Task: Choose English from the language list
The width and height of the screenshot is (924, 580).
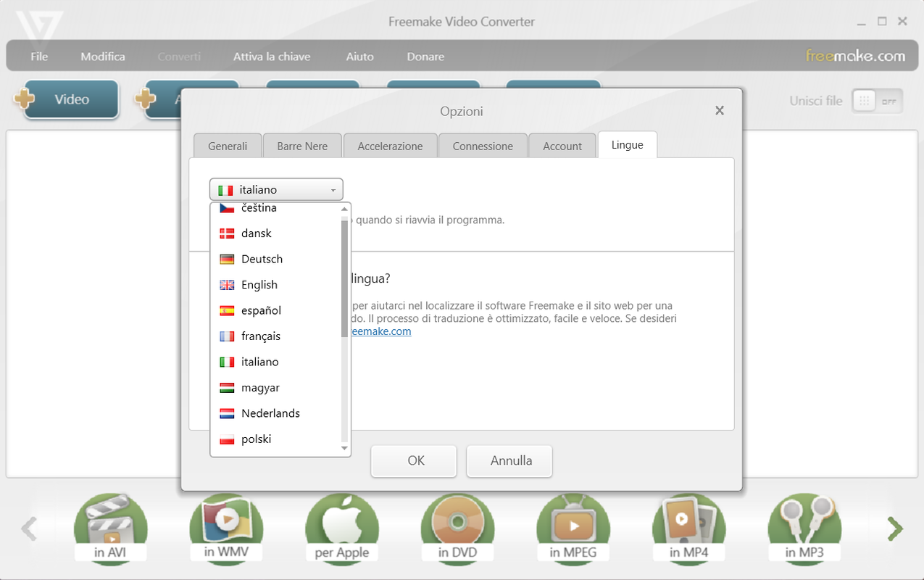Action: (x=275, y=285)
